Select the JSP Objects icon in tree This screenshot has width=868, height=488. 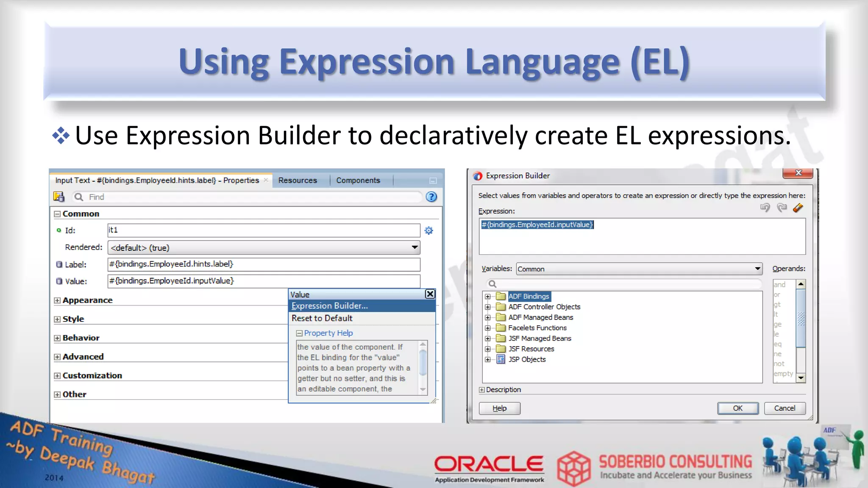click(501, 359)
